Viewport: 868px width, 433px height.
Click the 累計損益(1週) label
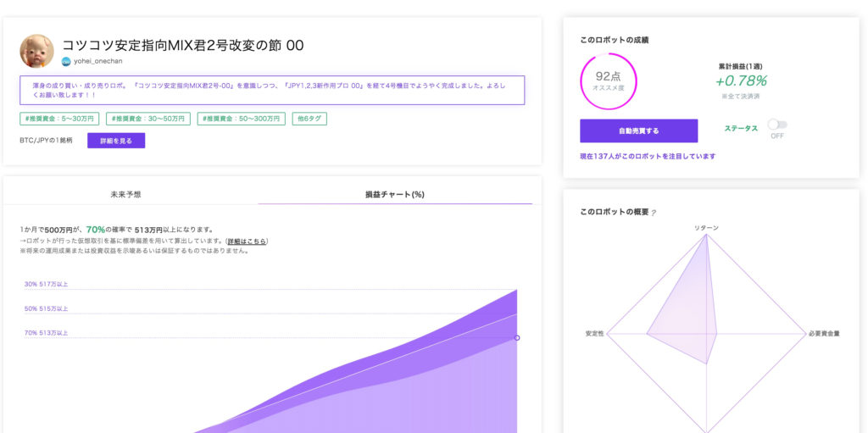(741, 66)
